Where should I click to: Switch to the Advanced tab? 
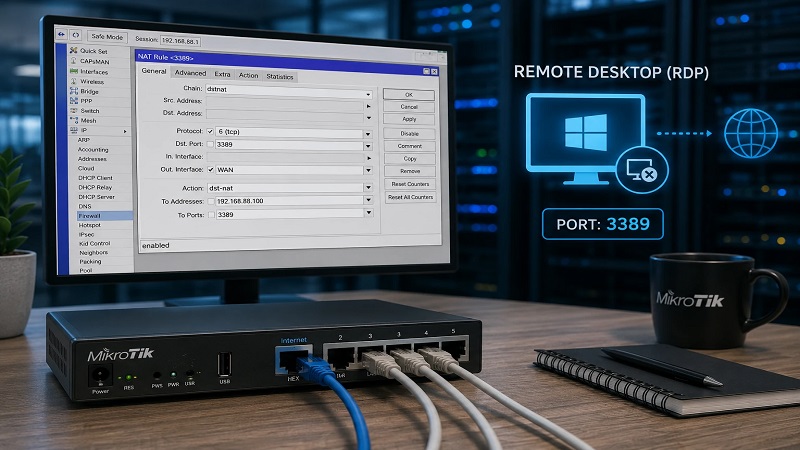[x=190, y=73]
